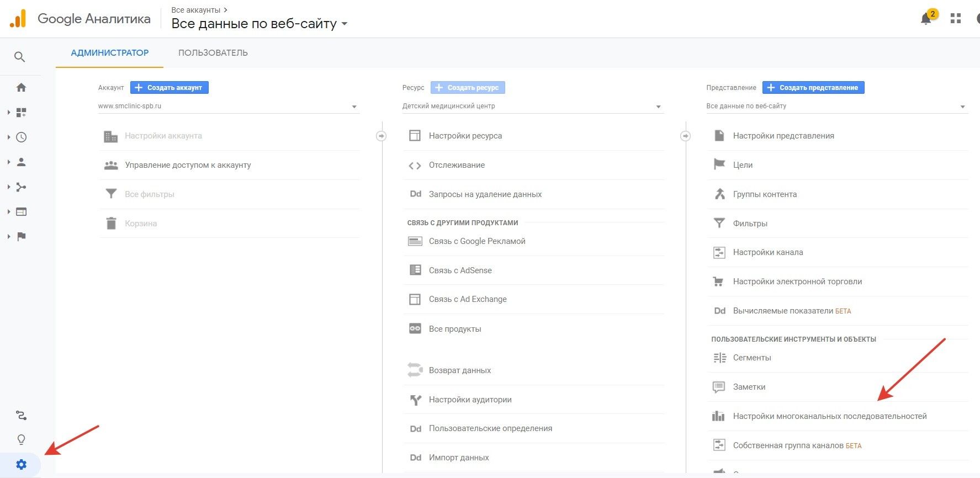Open Настройки аудитории
Image resolution: width=980 pixels, height=478 pixels.
470,400
